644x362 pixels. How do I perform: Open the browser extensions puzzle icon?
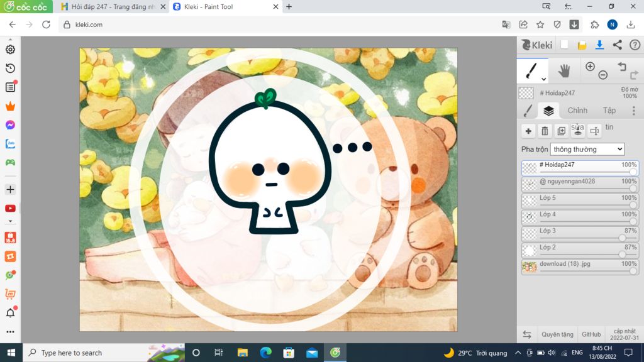tap(595, 25)
